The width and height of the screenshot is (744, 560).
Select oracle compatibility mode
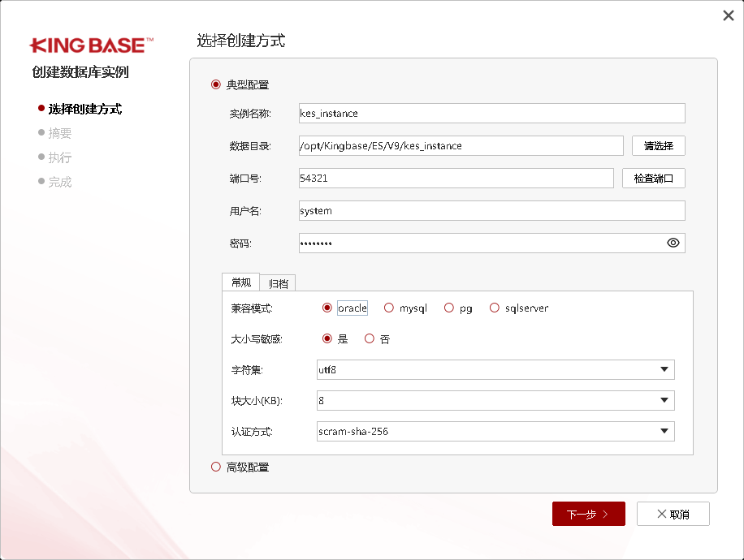[327, 308]
